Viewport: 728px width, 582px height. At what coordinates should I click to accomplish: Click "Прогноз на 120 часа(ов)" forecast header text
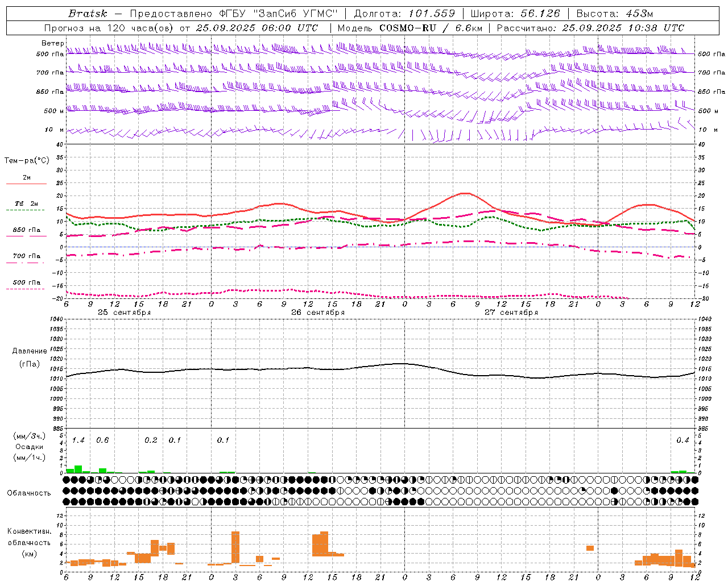tap(109, 28)
